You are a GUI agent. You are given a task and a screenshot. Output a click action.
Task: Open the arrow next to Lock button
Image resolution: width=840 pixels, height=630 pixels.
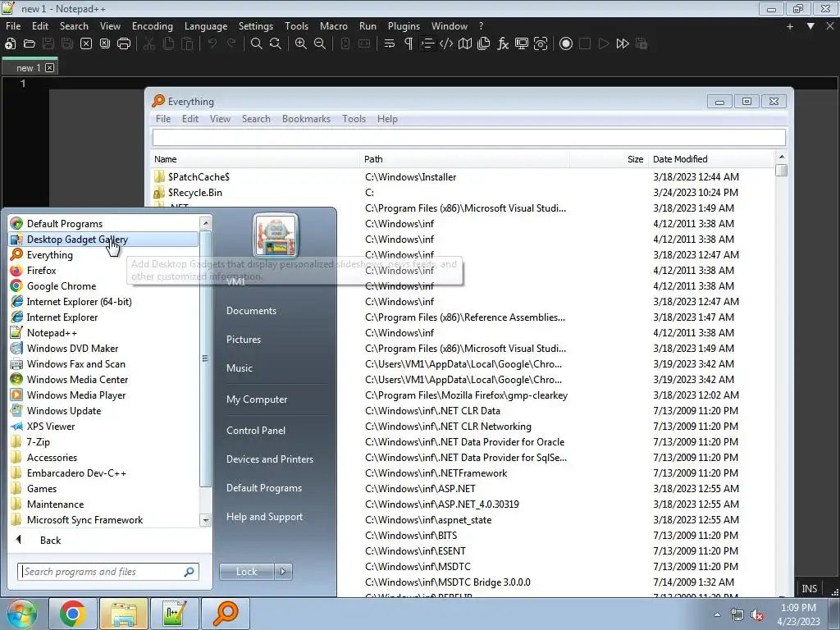pos(283,572)
